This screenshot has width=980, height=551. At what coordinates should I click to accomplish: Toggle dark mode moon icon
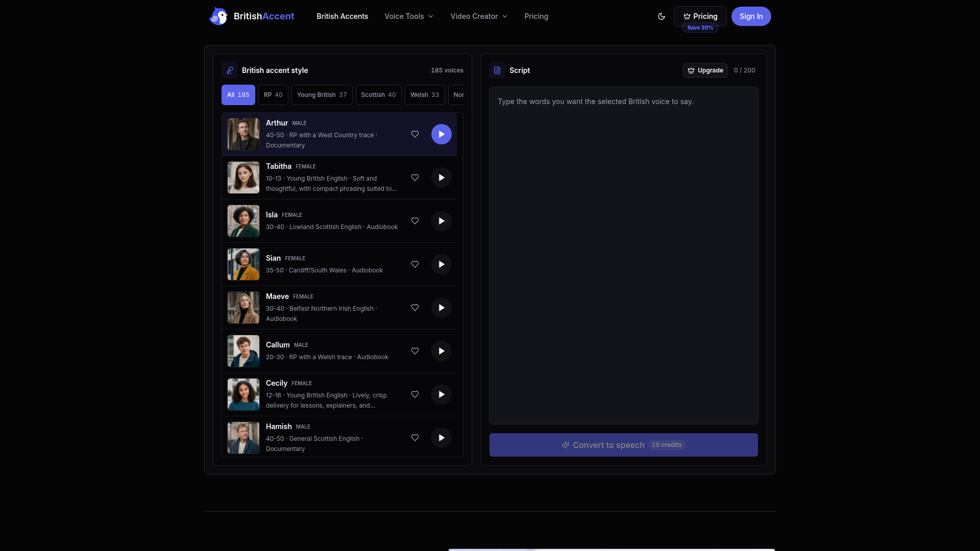(661, 16)
